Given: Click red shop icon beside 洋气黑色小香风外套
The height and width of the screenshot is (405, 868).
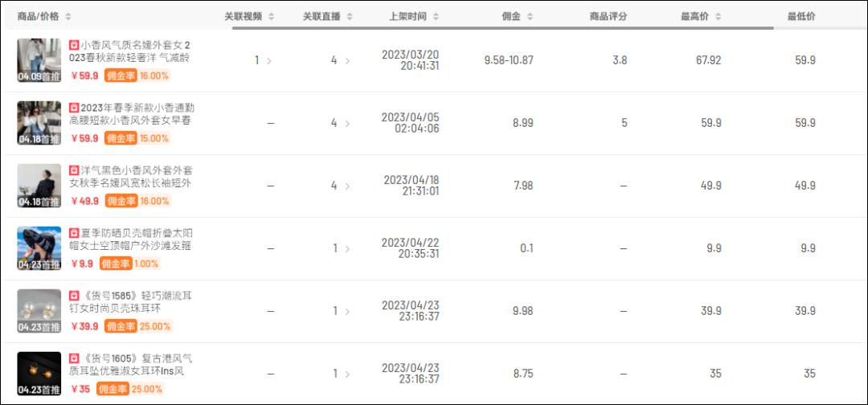Looking at the screenshot, I should pyautogui.click(x=74, y=170).
